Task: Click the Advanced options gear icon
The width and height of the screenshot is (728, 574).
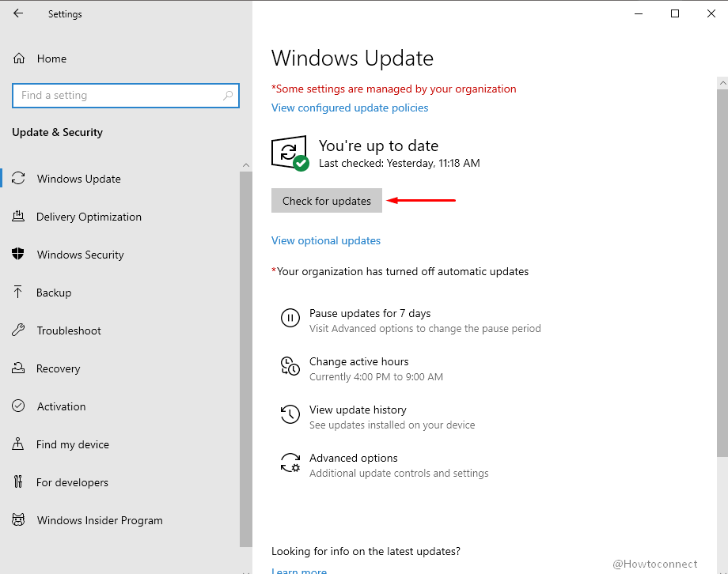Action: [290, 463]
